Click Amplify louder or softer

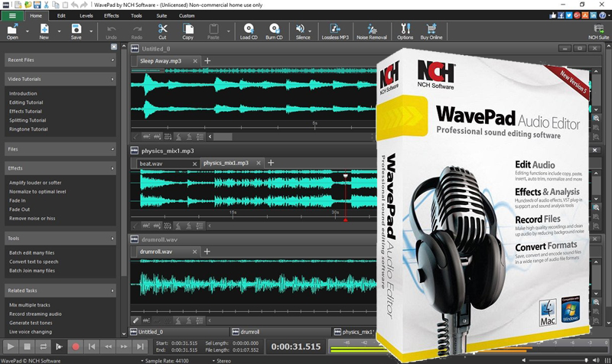point(35,183)
